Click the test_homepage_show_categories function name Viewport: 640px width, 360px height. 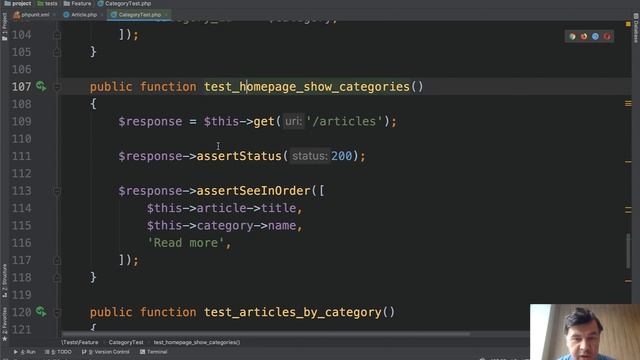[x=307, y=87]
